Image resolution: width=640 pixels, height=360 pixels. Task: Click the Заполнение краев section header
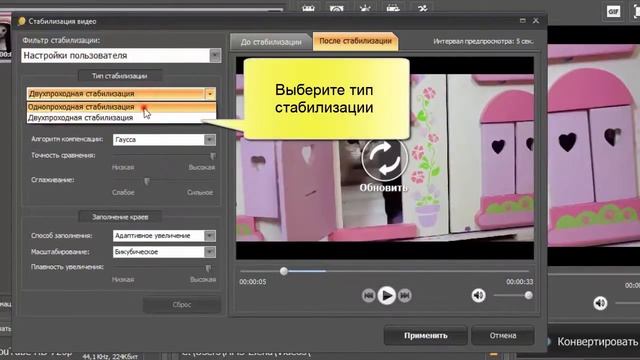point(120,217)
